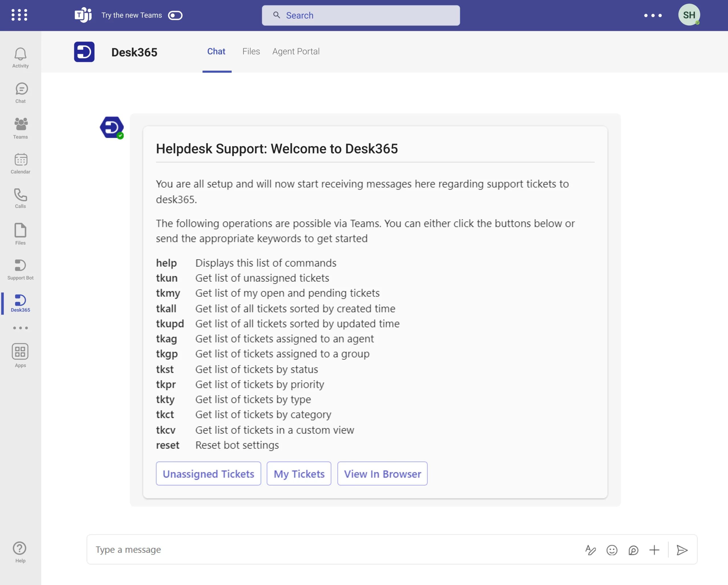Expand more apps ellipsis in sidebar

(20, 327)
